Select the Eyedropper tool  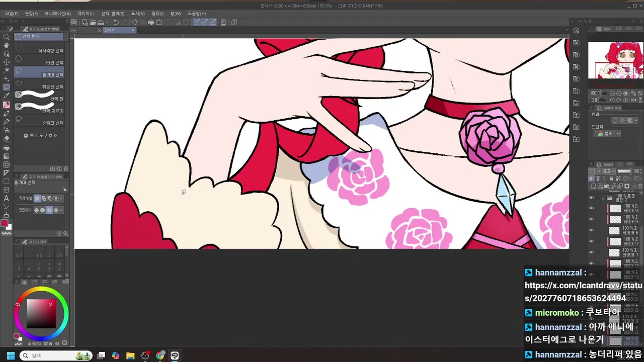point(6,96)
